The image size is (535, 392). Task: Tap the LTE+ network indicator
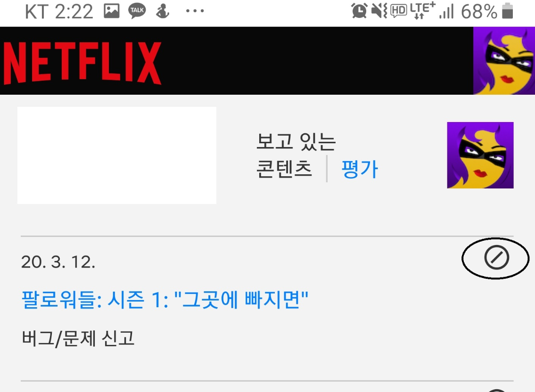pyautogui.click(x=423, y=10)
